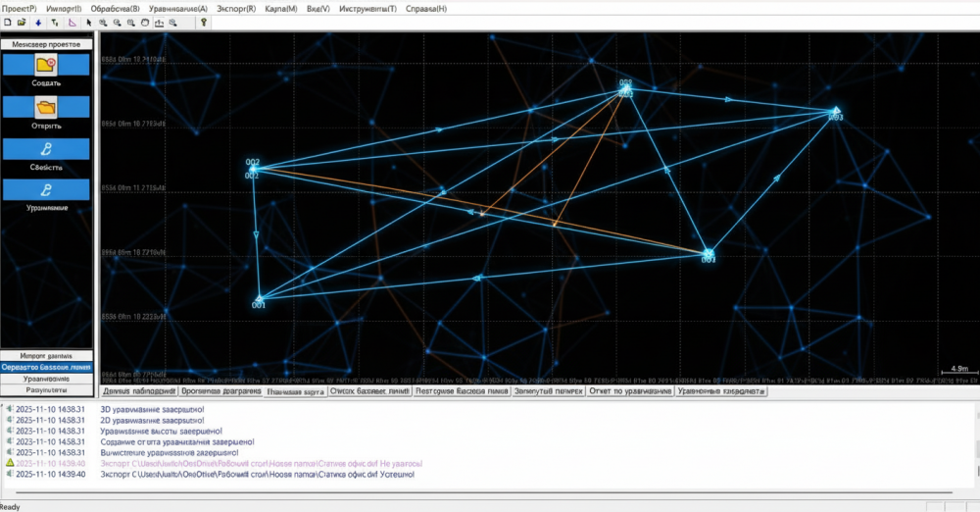Click the last magnifier icon before the key
Viewport: 980px width, 512px height.
(x=173, y=23)
